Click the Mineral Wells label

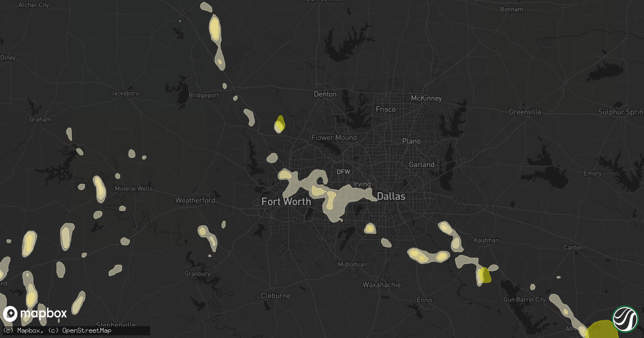[x=134, y=188]
